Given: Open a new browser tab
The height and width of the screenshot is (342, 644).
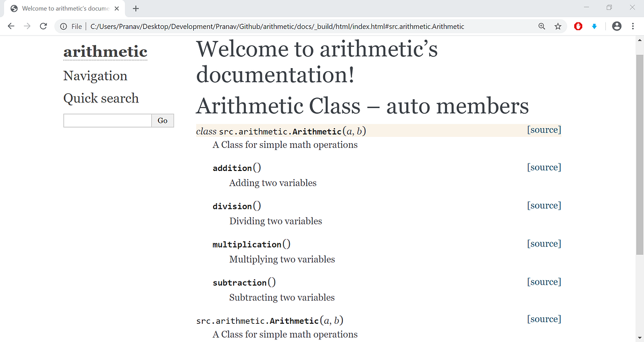Looking at the screenshot, I should point(135,9).
